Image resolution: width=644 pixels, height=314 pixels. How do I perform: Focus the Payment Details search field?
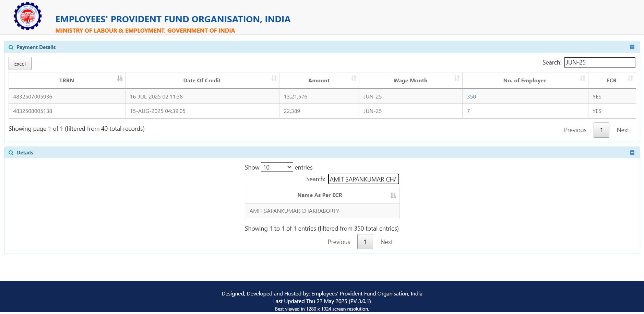coord(599,62)
